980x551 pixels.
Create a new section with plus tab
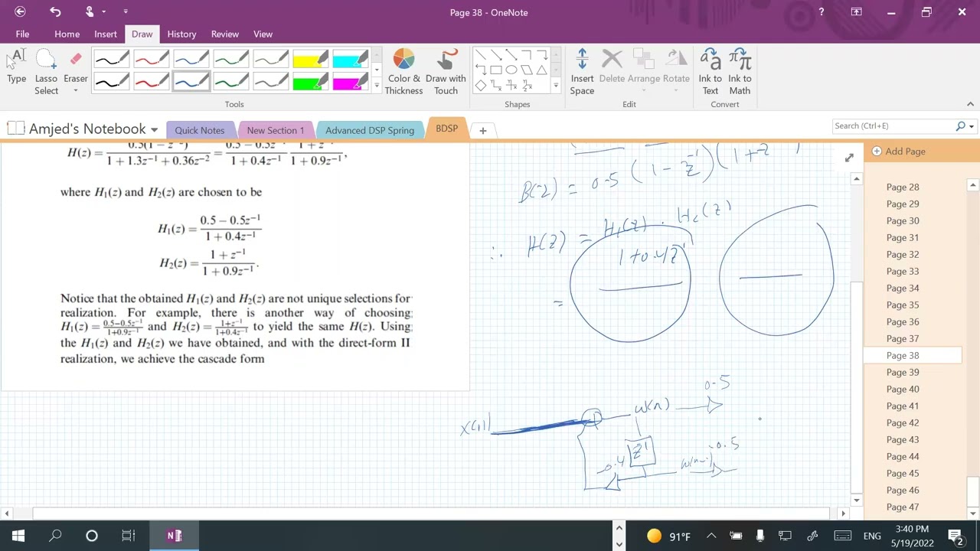[x=482, y=130]
